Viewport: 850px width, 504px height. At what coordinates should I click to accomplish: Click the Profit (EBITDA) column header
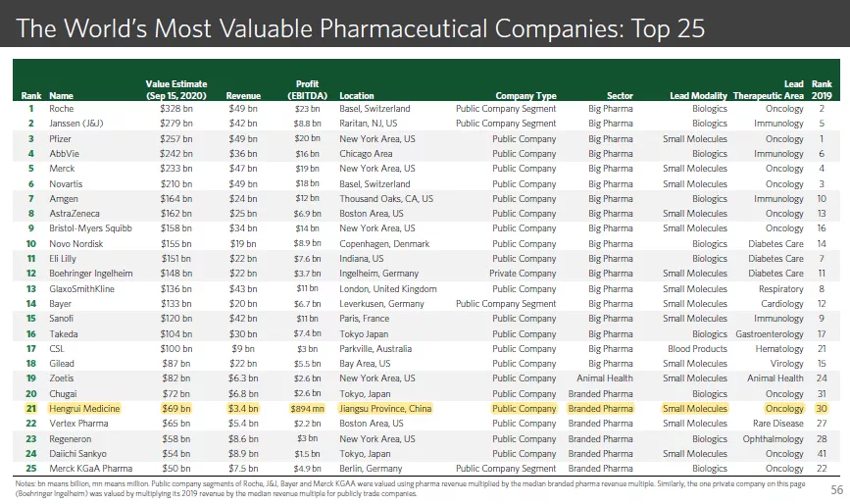point(308,89)
